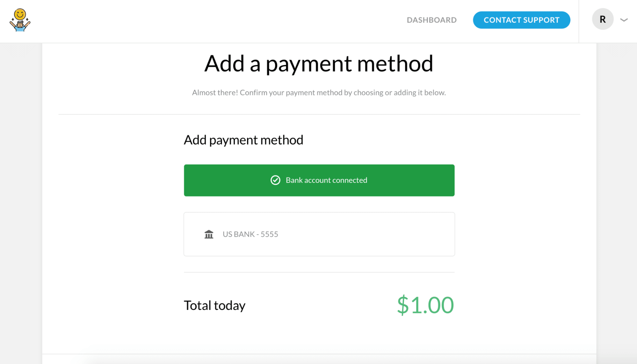Click the smiley mascot logo
This screenshot has width=637, height=364.
coord(20,20)
